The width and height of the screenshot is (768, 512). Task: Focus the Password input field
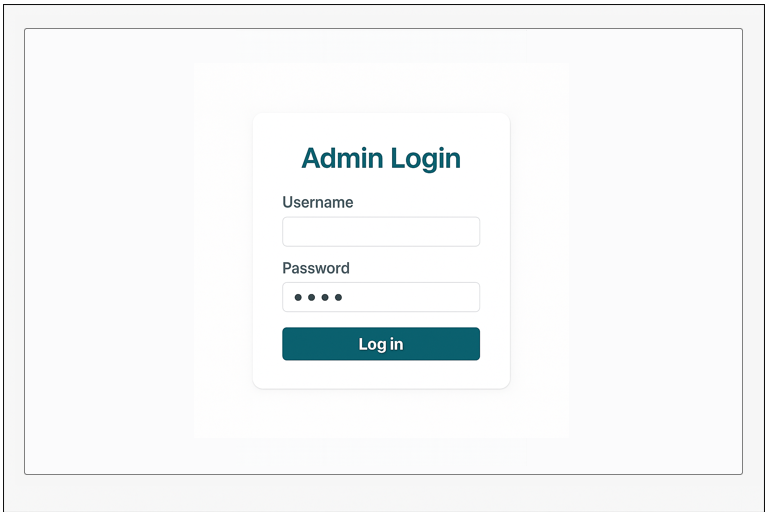click(x=380, y=297)
